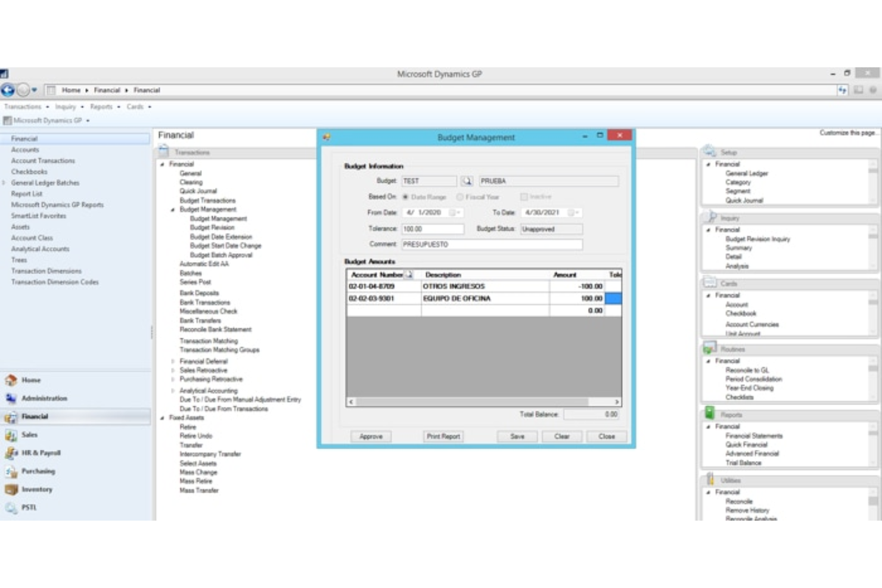This screenshot has width=882, height=588.
Task: Collapse the Financial transactions tree node
Action: click(x=162, y=164)
